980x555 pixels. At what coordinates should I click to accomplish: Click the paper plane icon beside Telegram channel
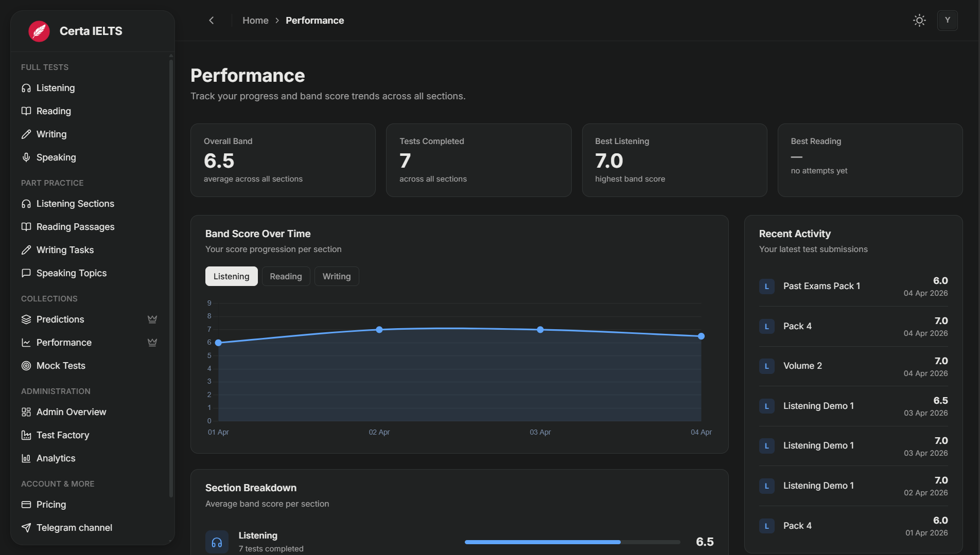pyautogui.click(x=26, y=528)
